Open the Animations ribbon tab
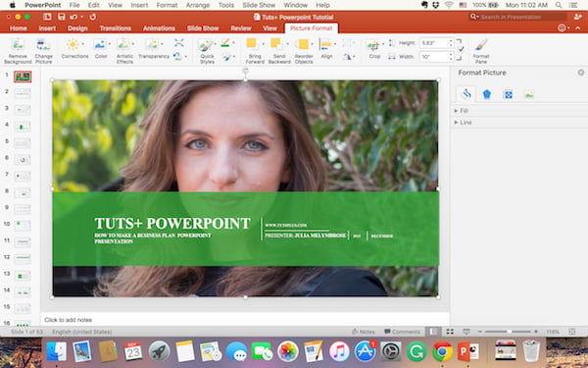This screenshot has height=368, width=588. (159, 28)
